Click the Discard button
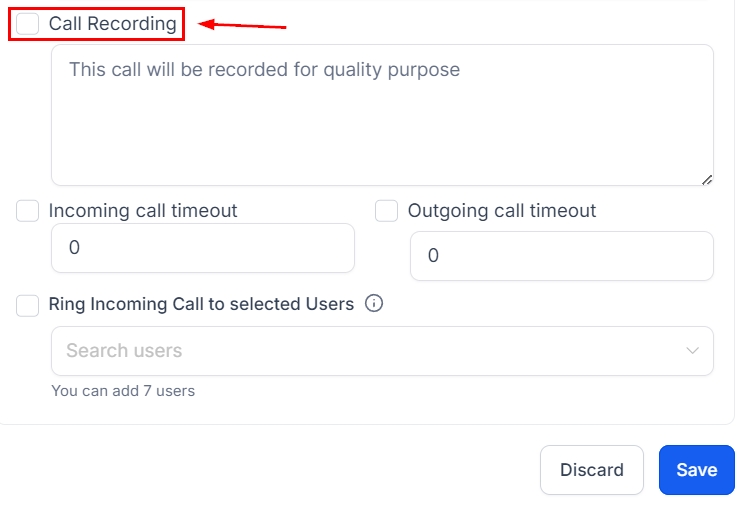 591,470
